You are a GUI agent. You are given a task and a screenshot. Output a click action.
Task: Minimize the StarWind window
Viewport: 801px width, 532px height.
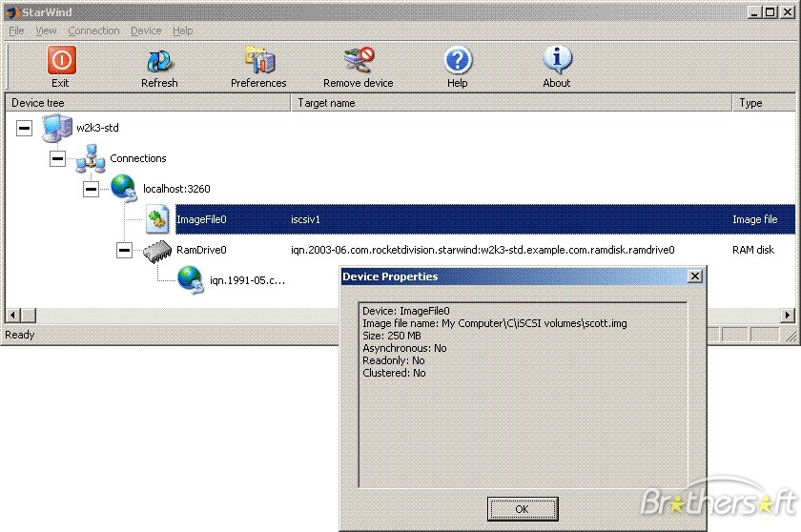(x=754, y=11)
